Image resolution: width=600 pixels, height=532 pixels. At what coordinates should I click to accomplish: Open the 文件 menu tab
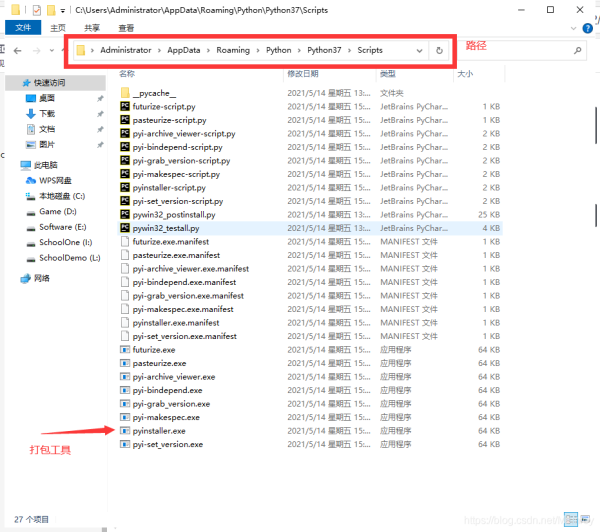pos(23,28)
